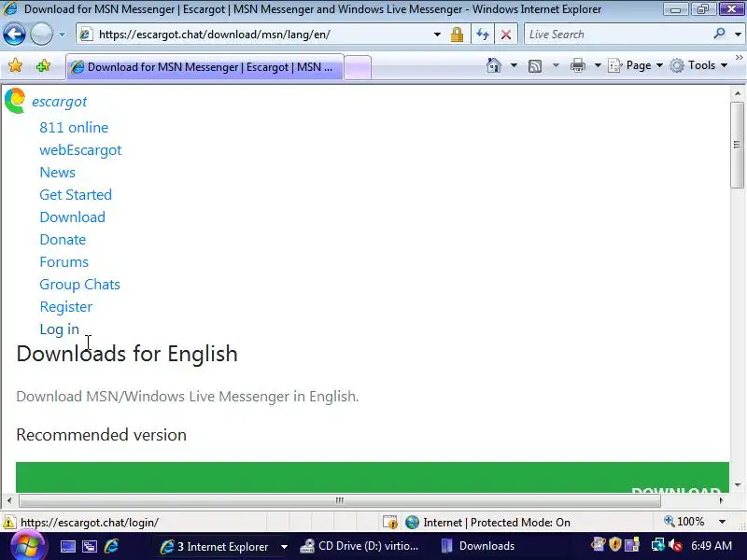This screenshot has width=747, height=560.
Task: Show more toolbar items chevron
Action: tap(739, 58)
